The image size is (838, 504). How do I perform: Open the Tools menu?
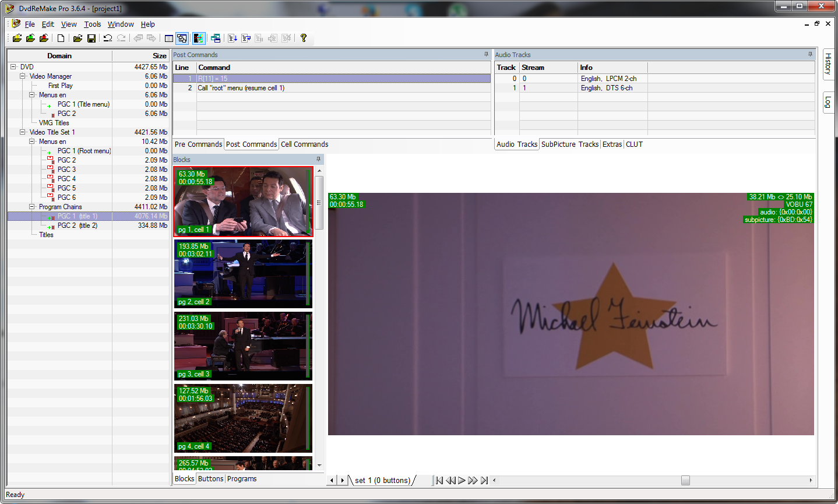click(92, 24)
